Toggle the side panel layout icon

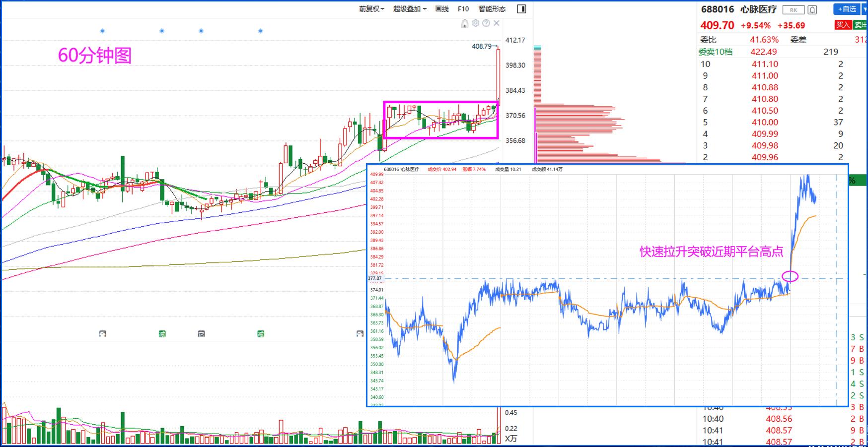(x=521, y=9)
